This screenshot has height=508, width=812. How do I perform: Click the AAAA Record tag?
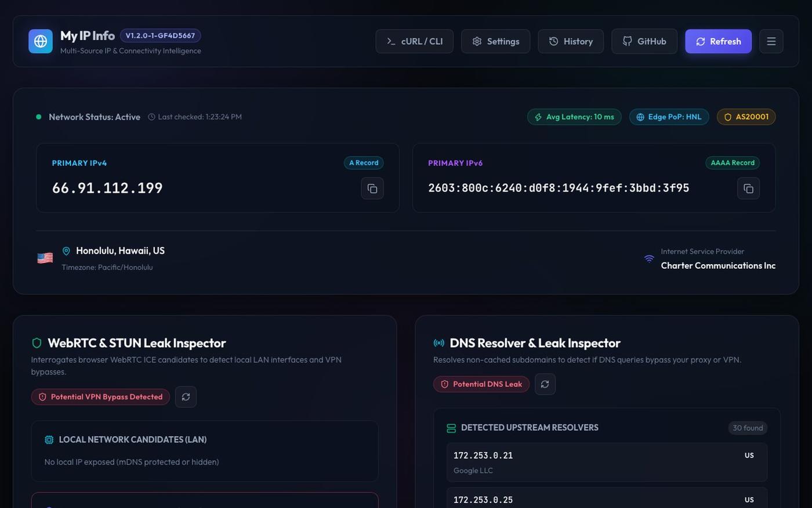click(733, 163)
